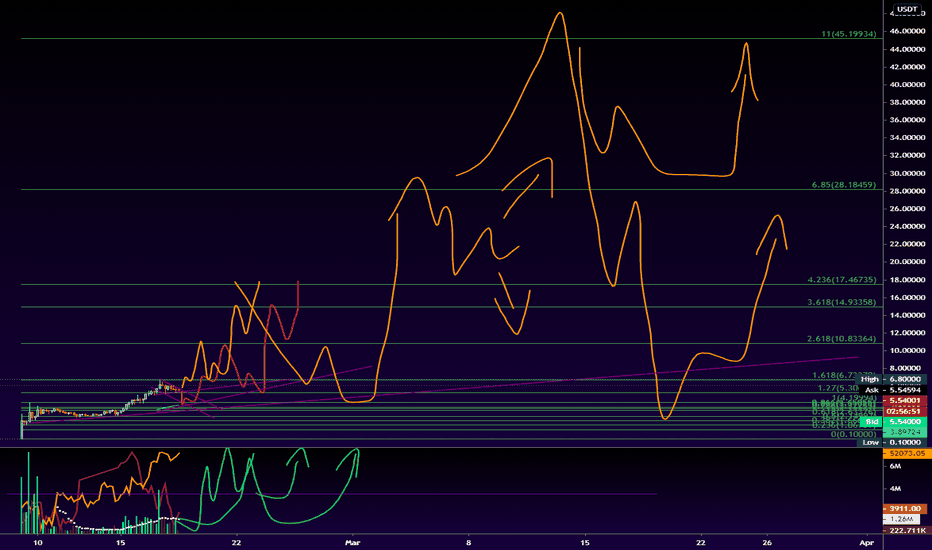Click the countdown timer 02:56:51 label
The width and height of the screenshot is (932, 550).
point(905,411)
